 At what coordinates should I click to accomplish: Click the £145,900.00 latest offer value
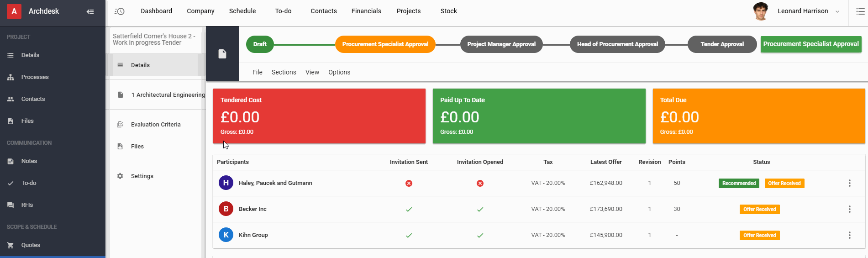(x=606, y=235)
